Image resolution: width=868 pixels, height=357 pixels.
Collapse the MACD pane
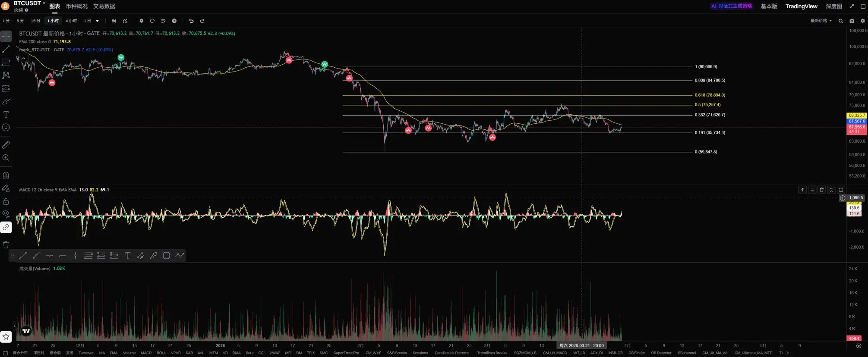pyautogui.click(x=831, y=190)
